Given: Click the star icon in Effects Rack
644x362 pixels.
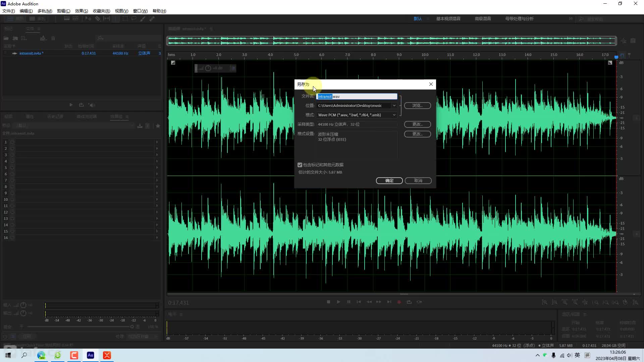Looking at the screenshot, I should (158, 126).
